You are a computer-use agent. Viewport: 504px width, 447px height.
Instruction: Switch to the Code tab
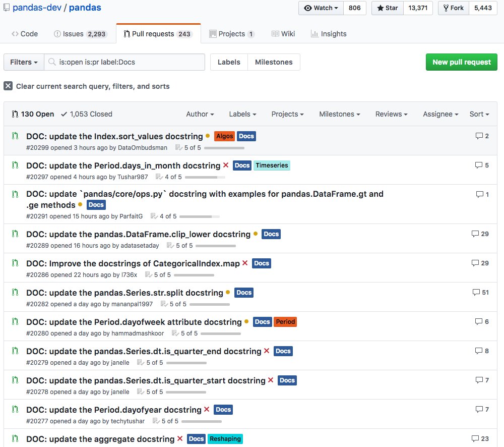[x=25, y=34]
